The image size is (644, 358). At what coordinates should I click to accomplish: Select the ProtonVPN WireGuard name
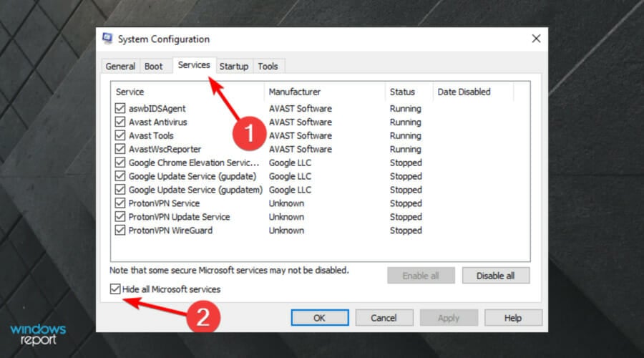170,231
